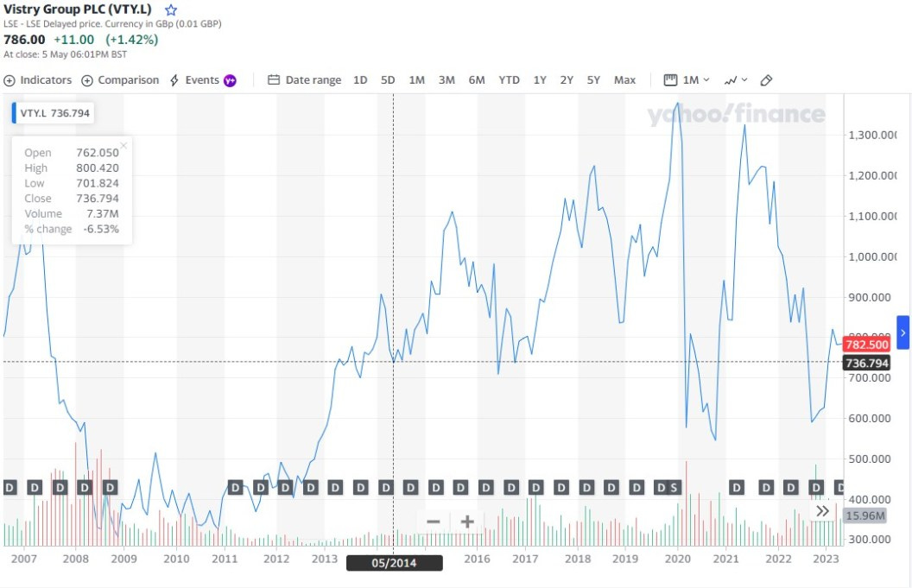912x588 pixels.
Task: Open the Indicators menu
Action: 38,80
